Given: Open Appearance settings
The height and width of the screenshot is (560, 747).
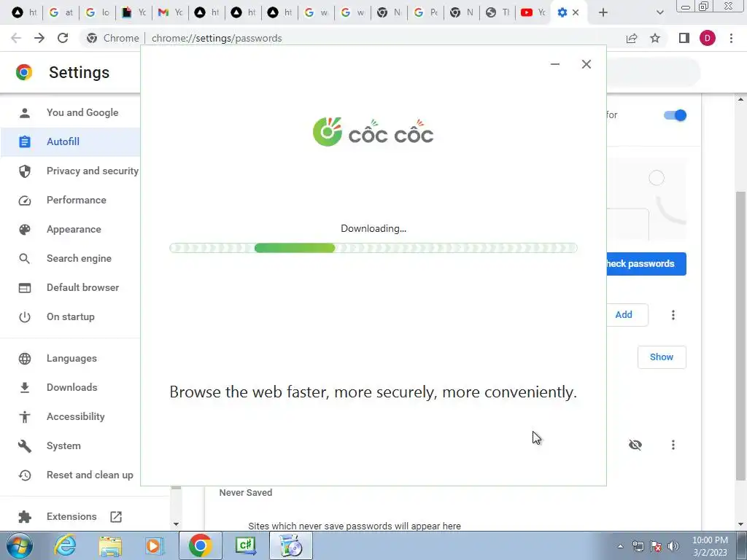Looking at the screenshot, I should 74,229.
